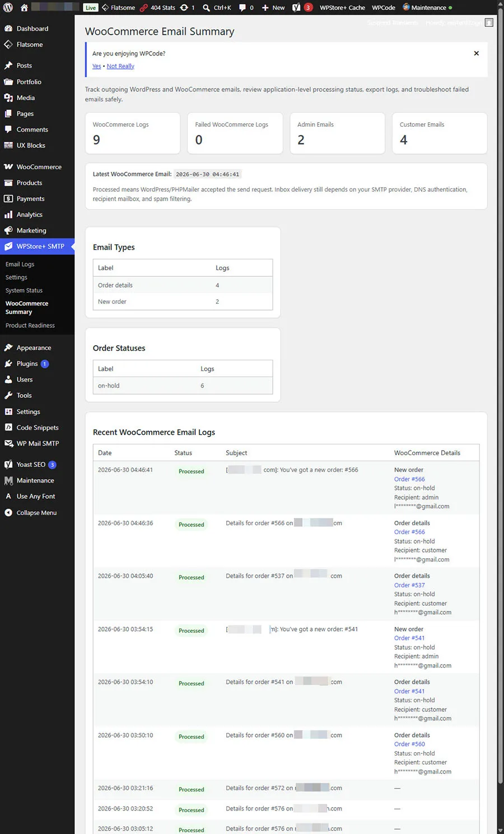Image resolution: width=504 pixels, height=834 pixels.
Task: Open WPCode admin bar menu
Action: (x=384, y=8)
